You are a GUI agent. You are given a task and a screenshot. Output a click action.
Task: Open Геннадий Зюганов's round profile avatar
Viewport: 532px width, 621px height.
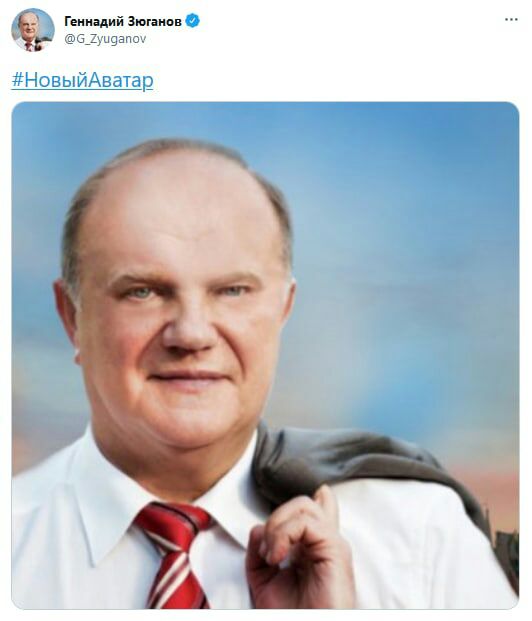(33, 30)
